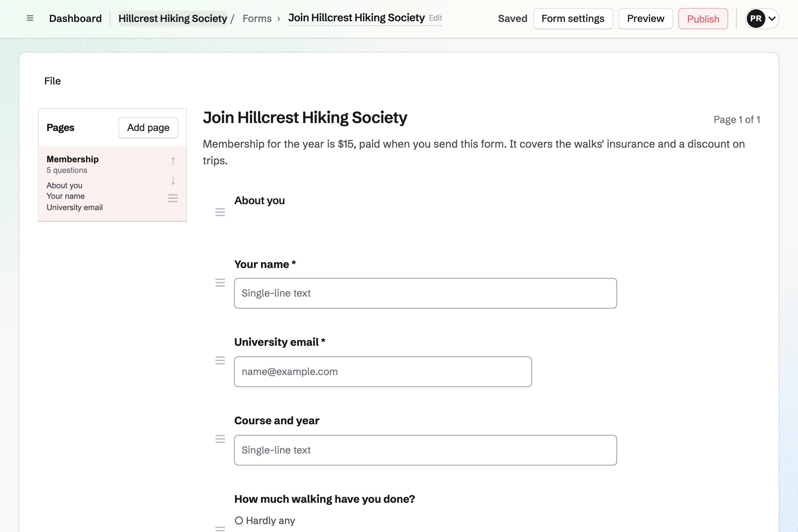The width and height of the screenshot is (798, 532).
Task: Click the Saved status text
Action: (512, 19)
